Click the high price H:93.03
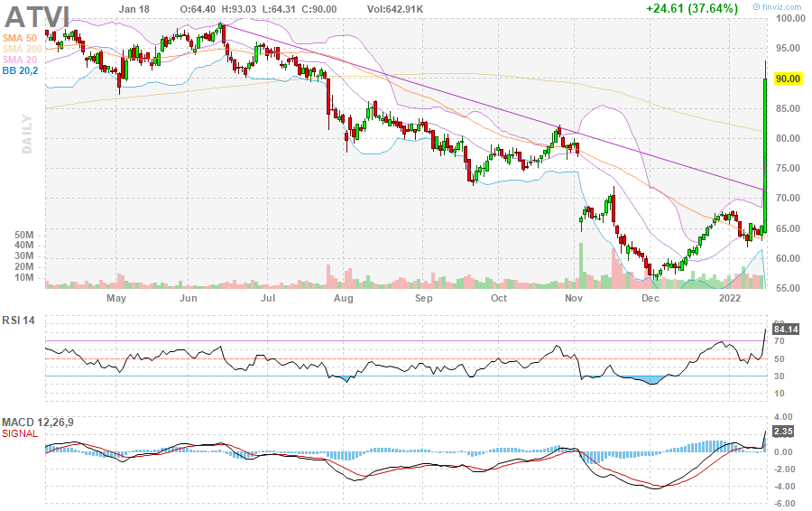The height and width of the screenshot is (511, 812). click(x=239, y=9)
